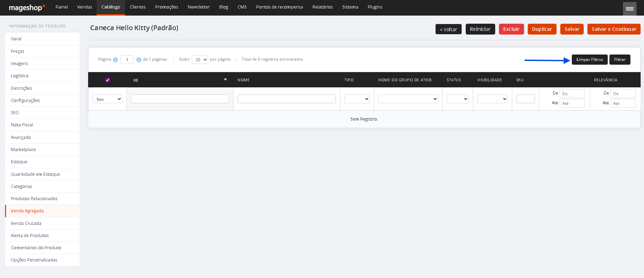Open the Relatórios menu
Viewport: 644px width, 278px height.
click(x=323, y=7)
